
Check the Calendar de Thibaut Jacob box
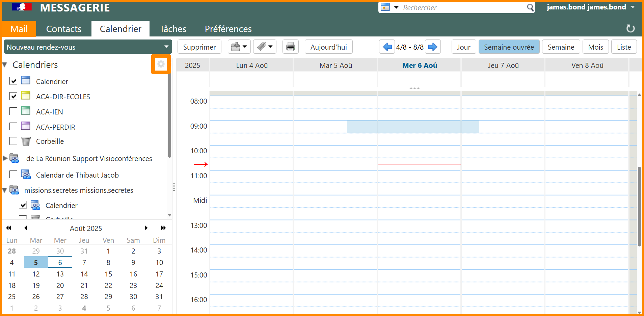(14, 175)
